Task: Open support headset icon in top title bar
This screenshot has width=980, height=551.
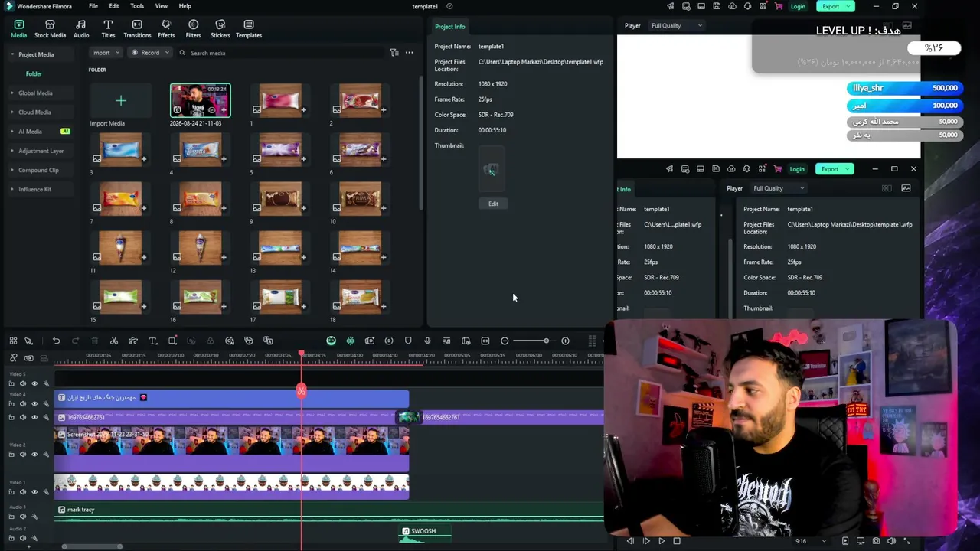Action: coord(747,6)
